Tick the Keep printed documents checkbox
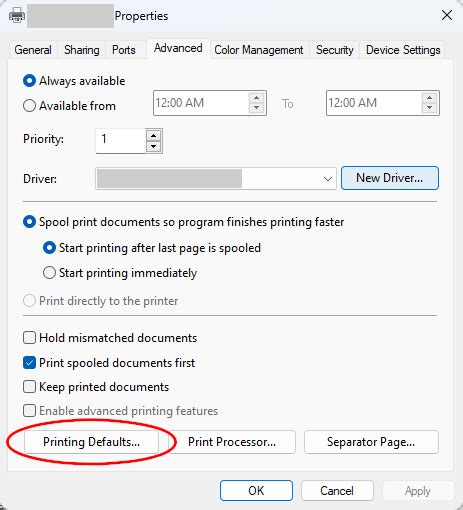Viewport: 463px width, 510px height. pos(29,387)
